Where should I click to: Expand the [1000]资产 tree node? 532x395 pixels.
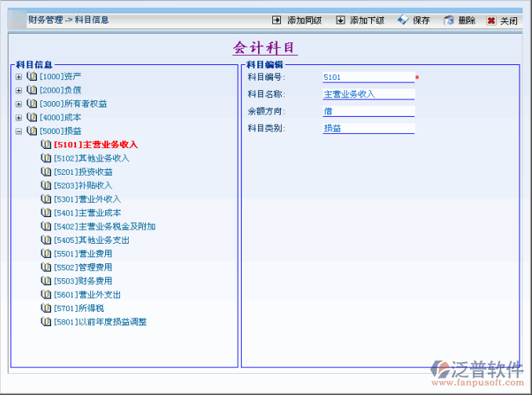click(19, 77)
